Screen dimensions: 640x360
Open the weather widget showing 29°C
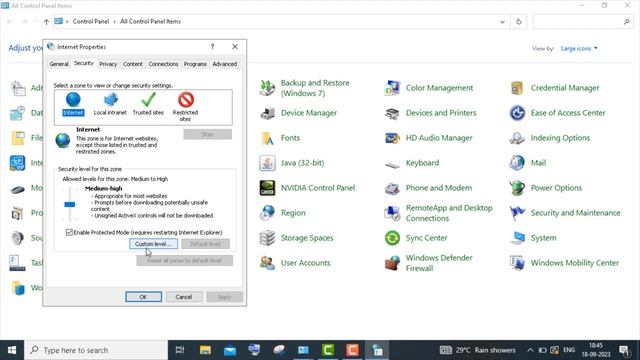coord(477,350)
